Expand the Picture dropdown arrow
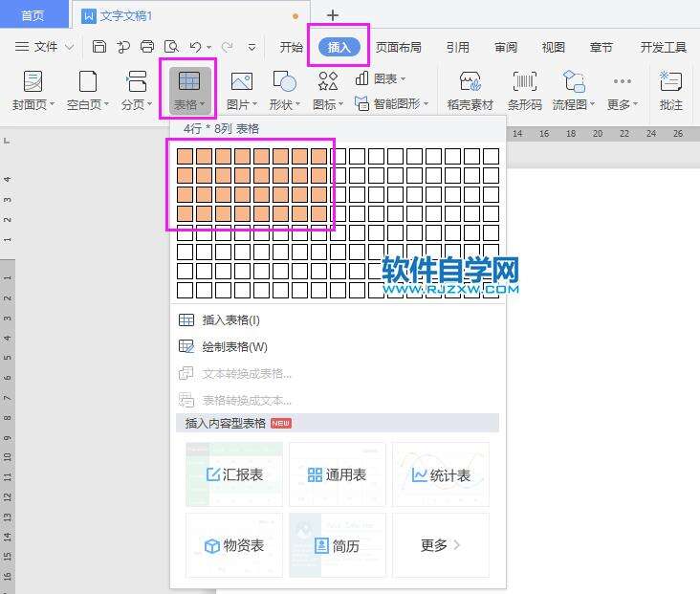700x594 pixels. click(255, 104)
